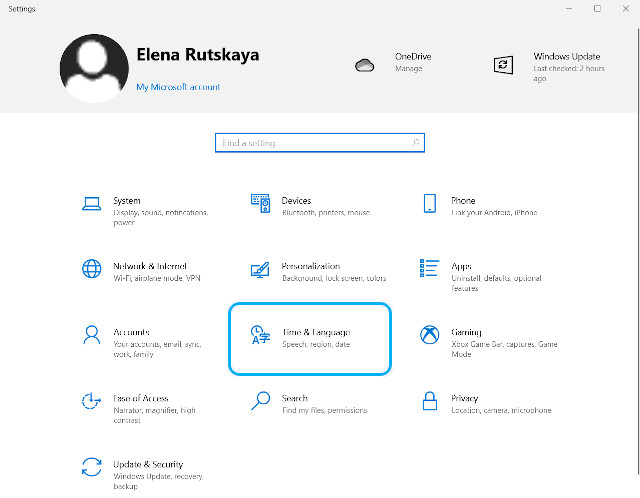Click 'Link your Android, iPhone' description
This screenshot has width=640, height=498.
(494, 213)
